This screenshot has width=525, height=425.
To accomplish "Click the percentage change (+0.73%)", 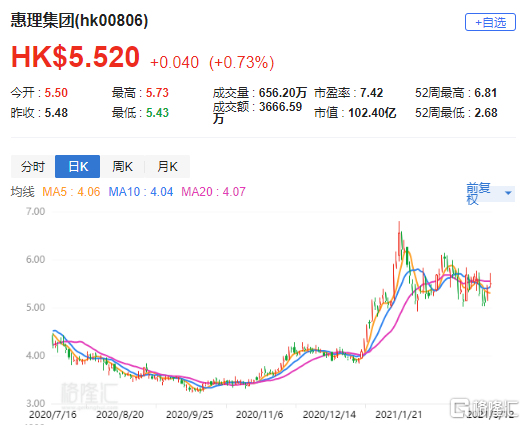I will coord(241,63).
